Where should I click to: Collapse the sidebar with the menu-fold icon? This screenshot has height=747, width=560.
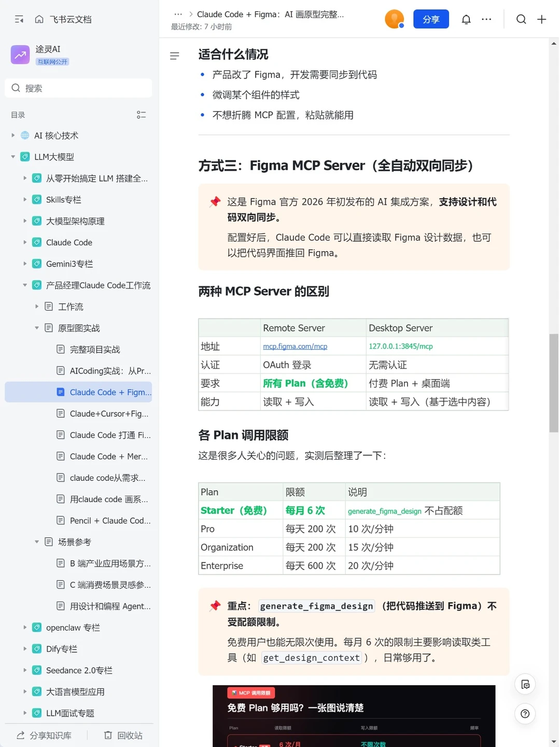coord(19,19)
